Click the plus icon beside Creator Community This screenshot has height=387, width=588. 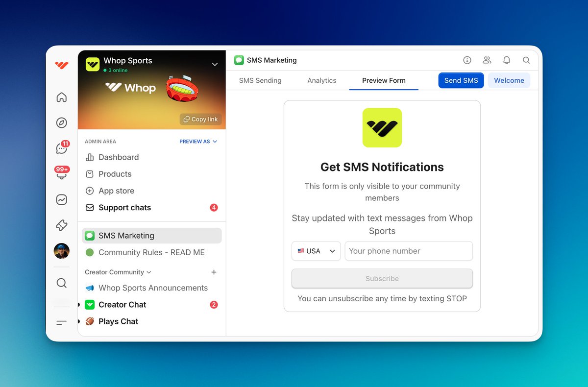(214, 272)
